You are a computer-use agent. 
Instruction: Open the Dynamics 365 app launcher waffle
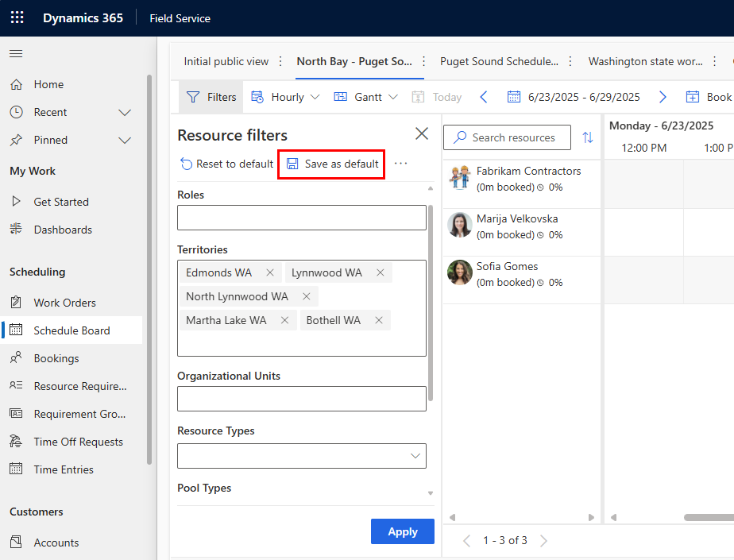(17, 17)
